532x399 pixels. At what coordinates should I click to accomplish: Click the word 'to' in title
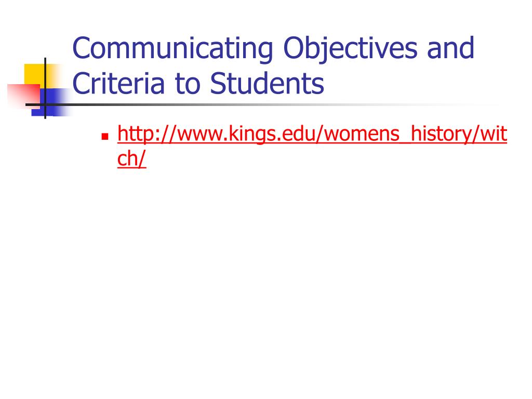(x=188, y=85)
